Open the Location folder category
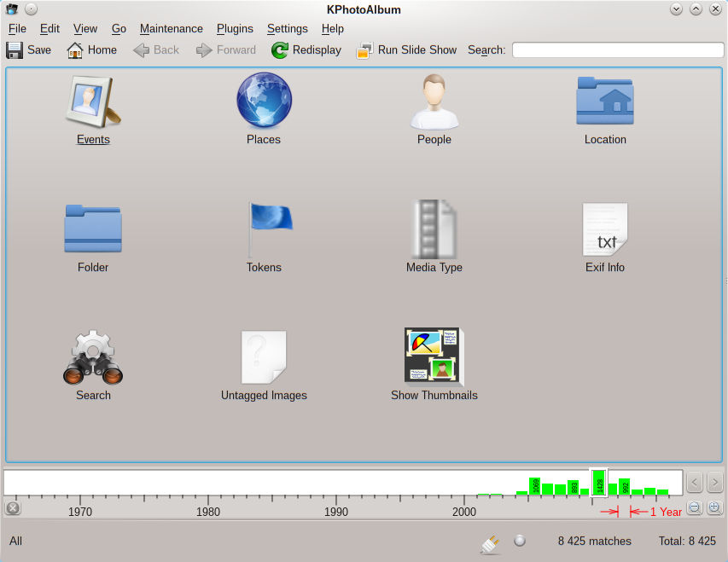This screenshot has height=562, width=728. [605, 109]
